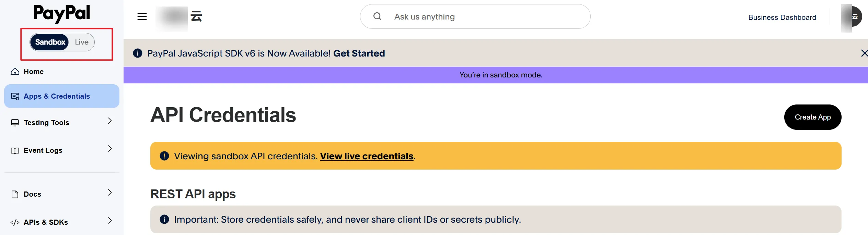The width and height of the screenshot is (868, 235).
Task: Expand the Event Logs chevron
Action: (x=110, y=149)
